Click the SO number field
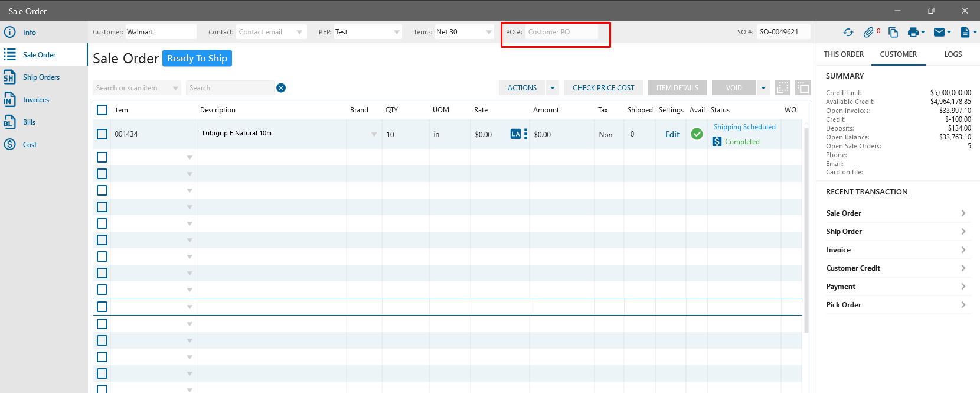The height and width of the screenshot is (393, 980). pos(783,32)
